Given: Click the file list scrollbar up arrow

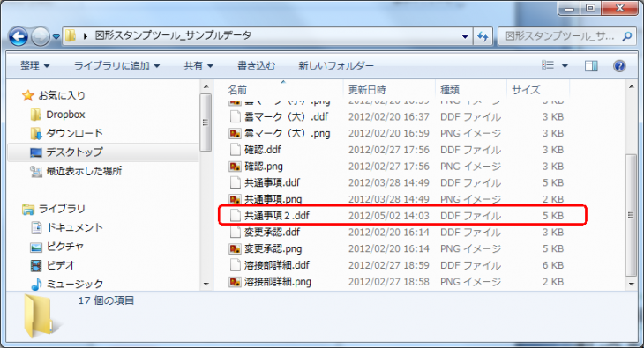Looking at the screenshot, I should (x=632, y=87).
